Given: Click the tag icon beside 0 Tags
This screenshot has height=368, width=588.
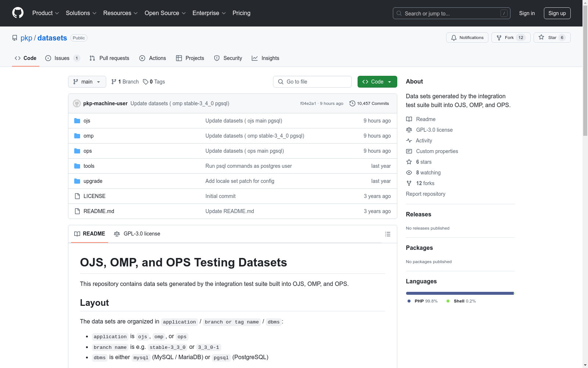Looking at the screenshot, I should (146, 82).
